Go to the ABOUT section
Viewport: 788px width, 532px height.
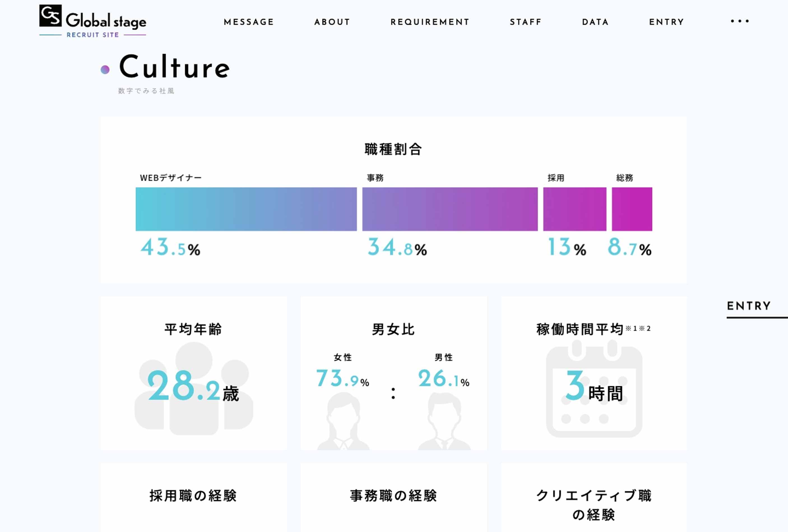[x=332, y=22]
